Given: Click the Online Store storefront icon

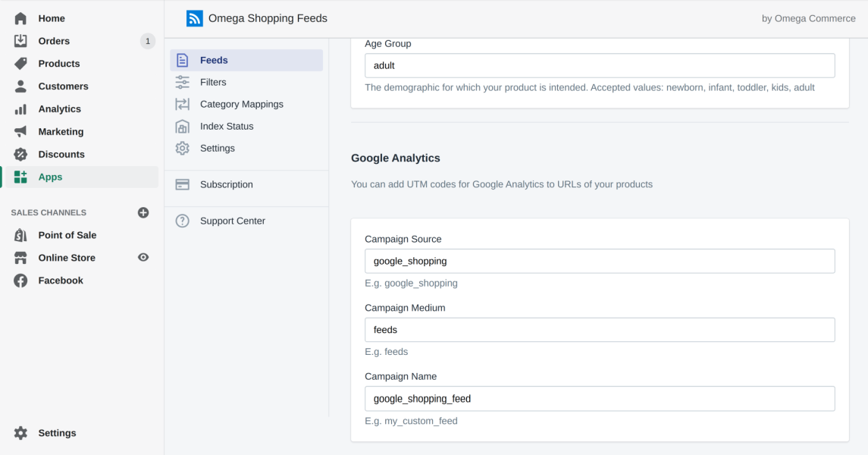Looking at the screenshot, I should click(x=20, y=258).
